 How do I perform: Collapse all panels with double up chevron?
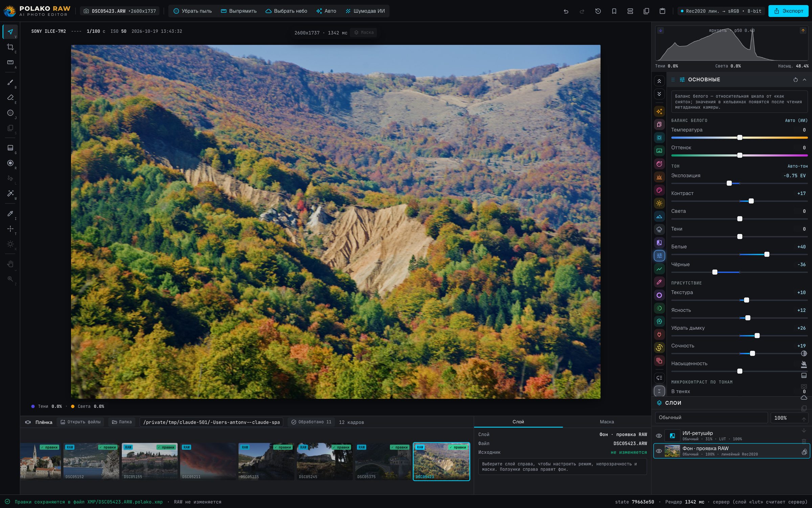pos(659,81)
